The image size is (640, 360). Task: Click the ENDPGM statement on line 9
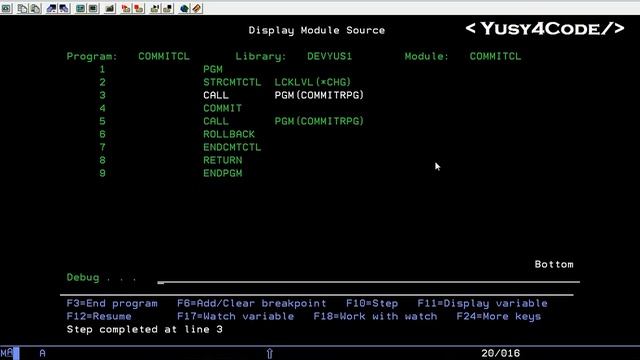click(x=222, y=173)
